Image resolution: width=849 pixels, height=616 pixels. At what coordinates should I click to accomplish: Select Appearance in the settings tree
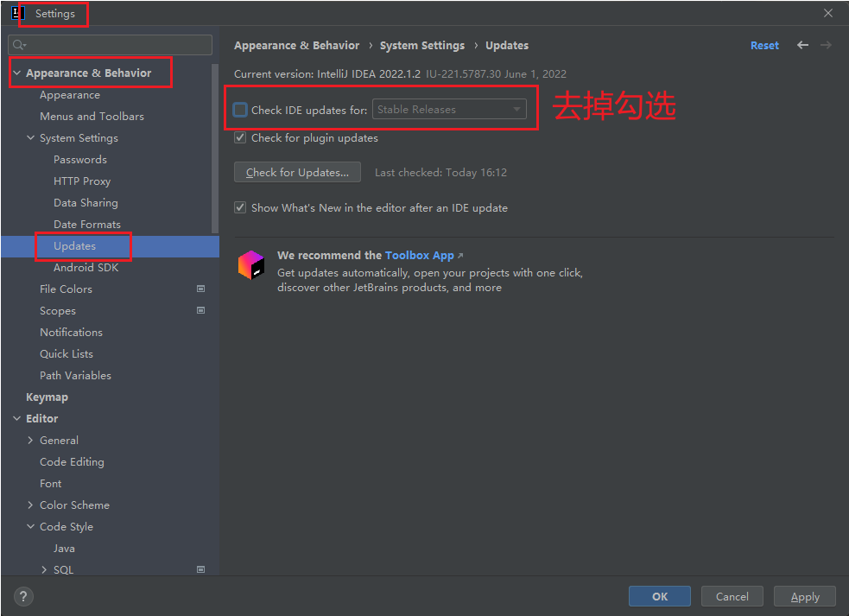(70, 95)
